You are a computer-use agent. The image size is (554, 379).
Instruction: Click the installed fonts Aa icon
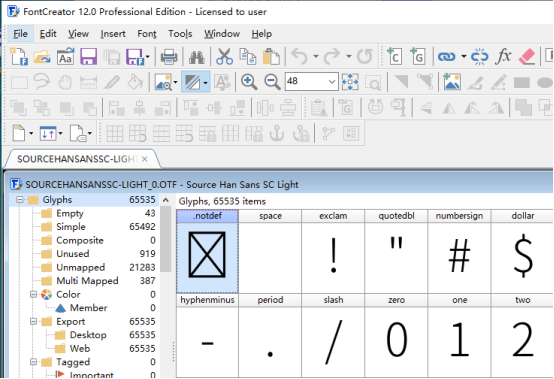click(x=65, y=57)
